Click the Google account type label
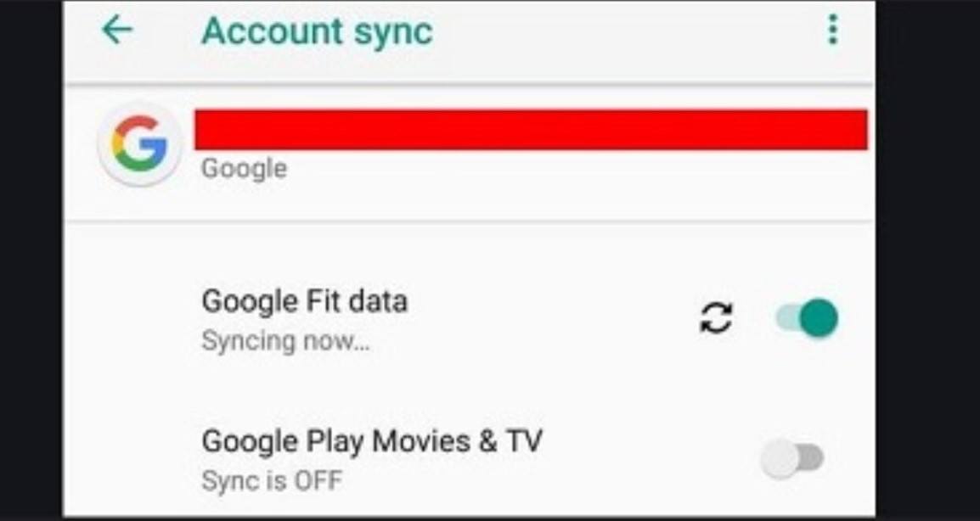 244,168
